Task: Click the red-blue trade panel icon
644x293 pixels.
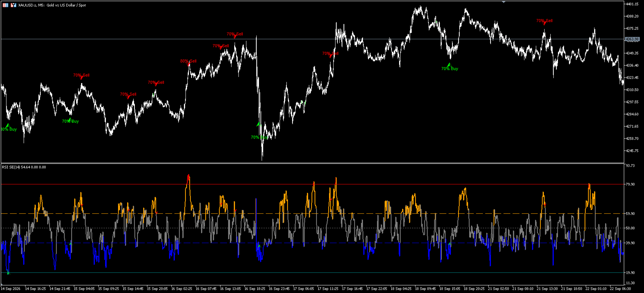Action: click(x=13, y=5)
